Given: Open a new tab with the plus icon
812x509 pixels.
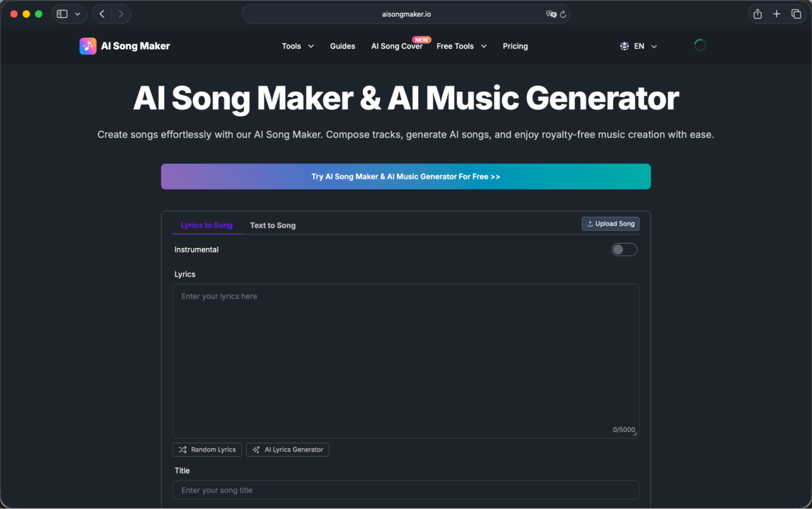Looking at the screenshot, I should coord(776,14).
